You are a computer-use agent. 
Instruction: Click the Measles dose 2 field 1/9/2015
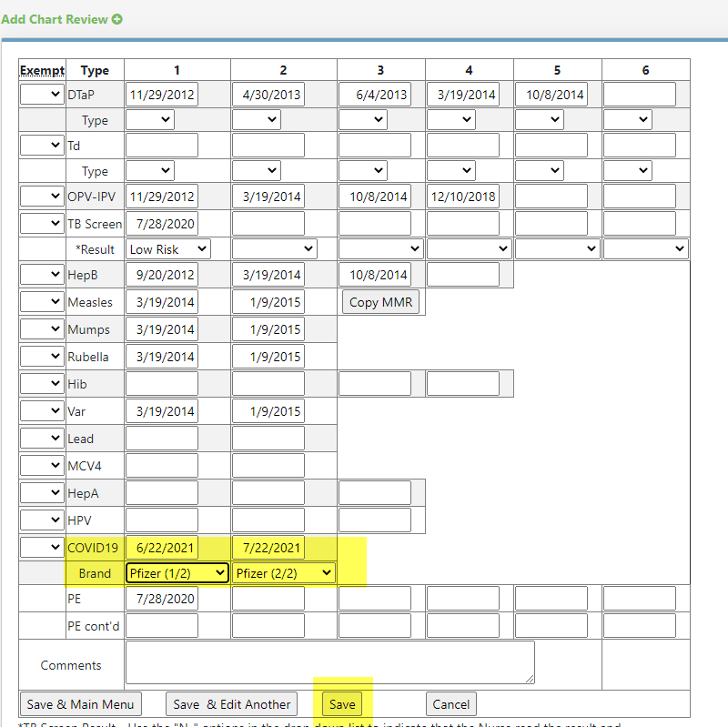point(268,302)
